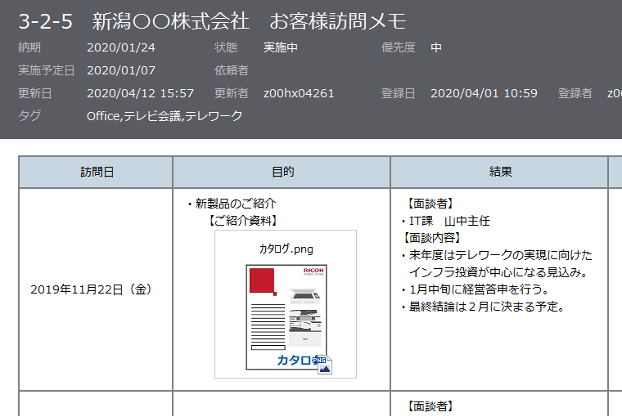Viewport: 622px width, 416px height.
Task: Click the tag list Office,テレビ会議,テレワーク
Action: 164,116
